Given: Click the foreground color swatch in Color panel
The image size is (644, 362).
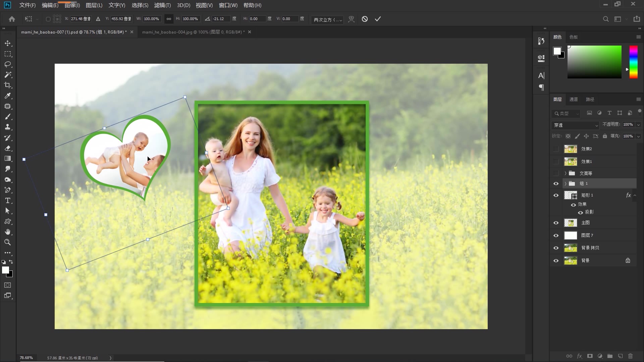Looking at the screenshot, I should pyautogui.click(x=557, y=51).
